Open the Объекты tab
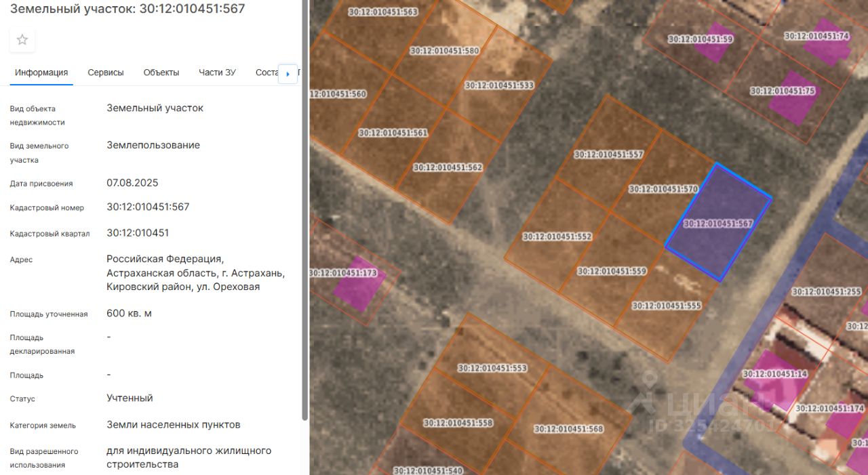This screenshot has width=868, height=475. click(161, 73)
